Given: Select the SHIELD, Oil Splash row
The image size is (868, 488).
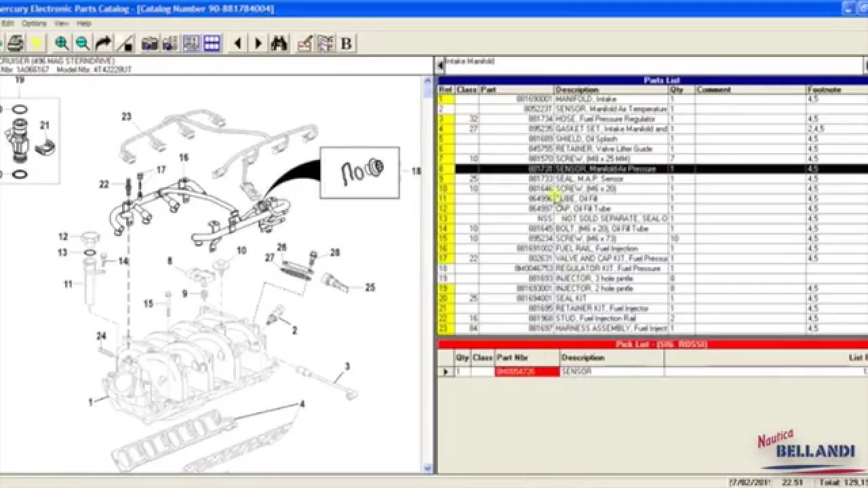Looking at the screenshot, I should tap(652, 139).
